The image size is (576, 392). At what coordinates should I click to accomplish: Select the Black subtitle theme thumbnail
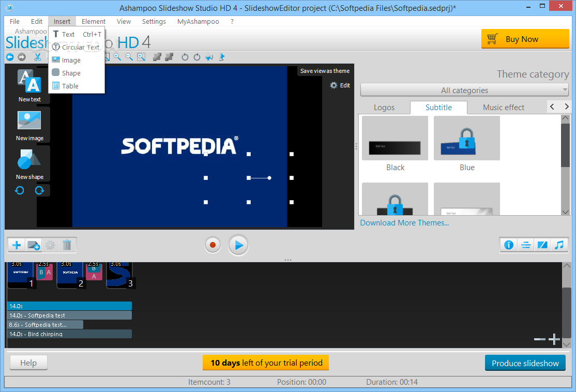(x=395, y=138)
